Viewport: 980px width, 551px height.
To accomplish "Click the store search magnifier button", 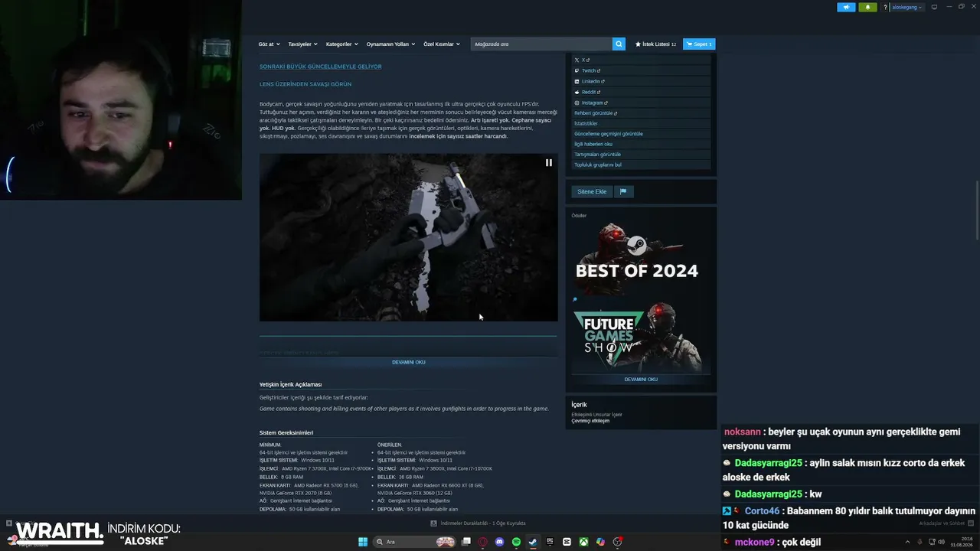I will click(619, 44).
